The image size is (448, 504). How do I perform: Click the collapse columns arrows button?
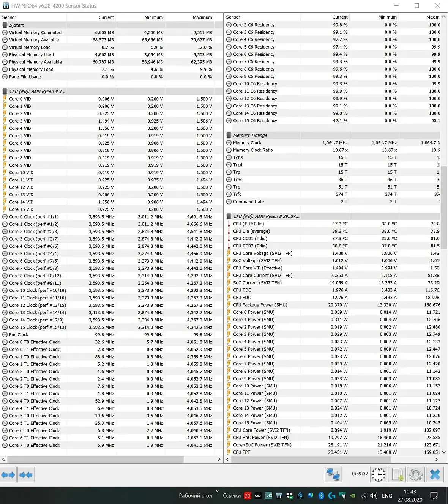(x=26, y=475)
